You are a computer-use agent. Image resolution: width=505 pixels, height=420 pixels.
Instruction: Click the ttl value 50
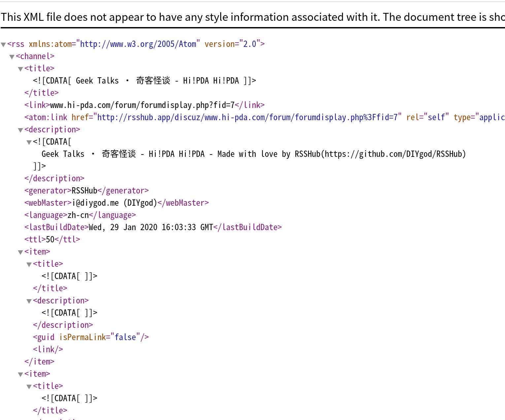[x=50, y=239]
